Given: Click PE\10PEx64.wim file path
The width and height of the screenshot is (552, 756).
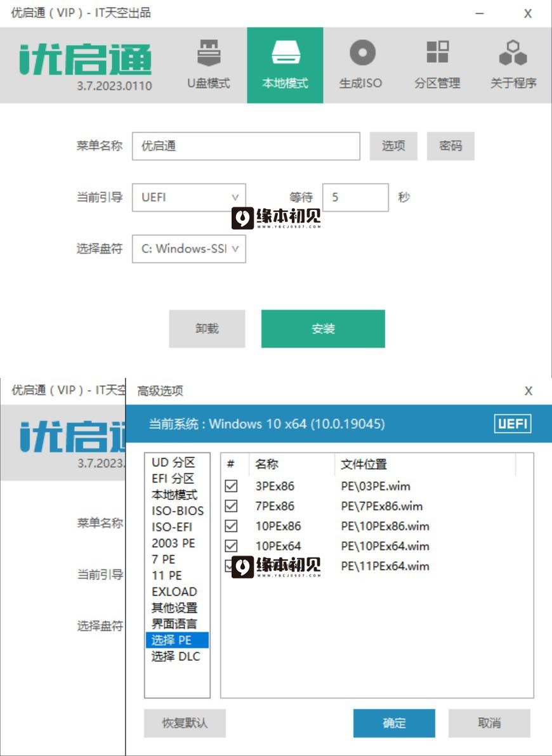Looking at the screenshot, I should (x=385, y=546).
